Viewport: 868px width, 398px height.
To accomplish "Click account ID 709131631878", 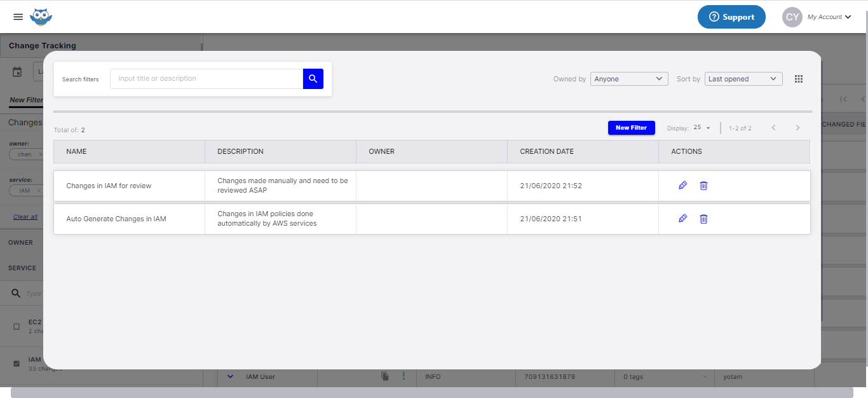I will pyautogui.click(x=549, y=376).
